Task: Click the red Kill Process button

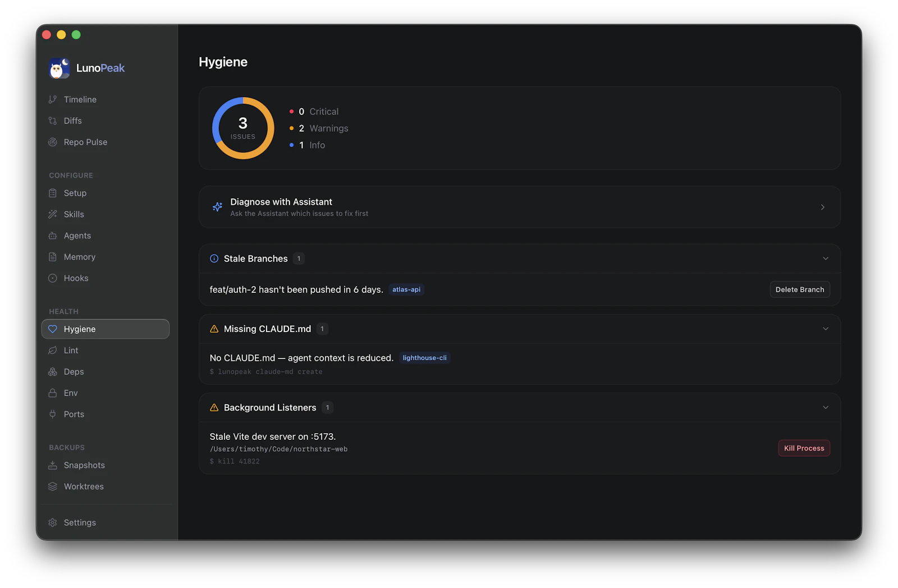Action: pos(804,448)
